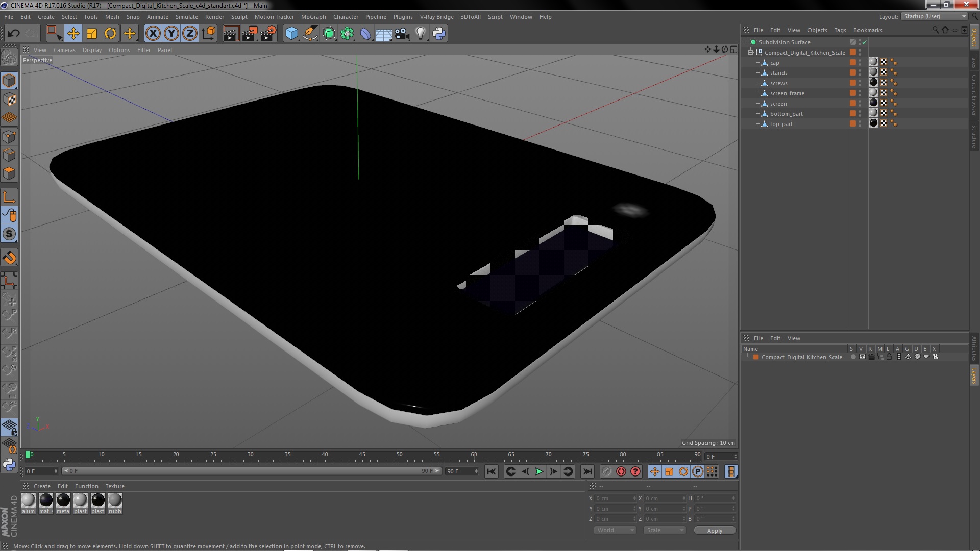980x551 pixels.
Task: Go to start of animation
Action: pyautogui.click(x=492, y=472)
